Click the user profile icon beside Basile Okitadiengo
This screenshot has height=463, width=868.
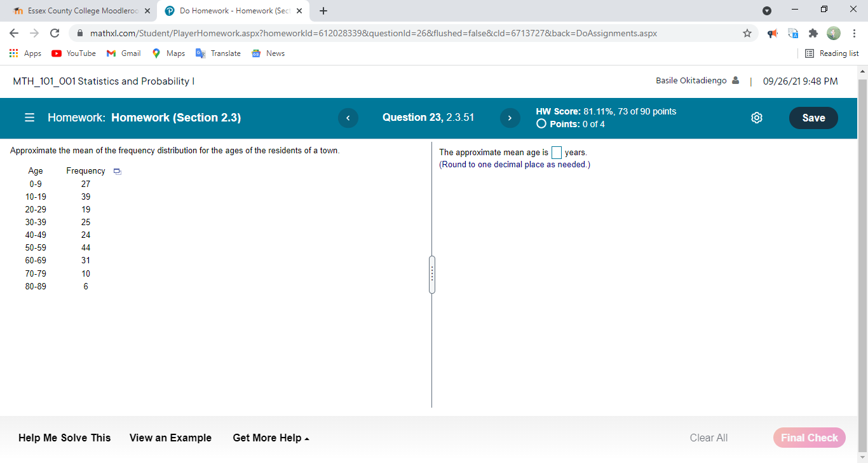735,81
